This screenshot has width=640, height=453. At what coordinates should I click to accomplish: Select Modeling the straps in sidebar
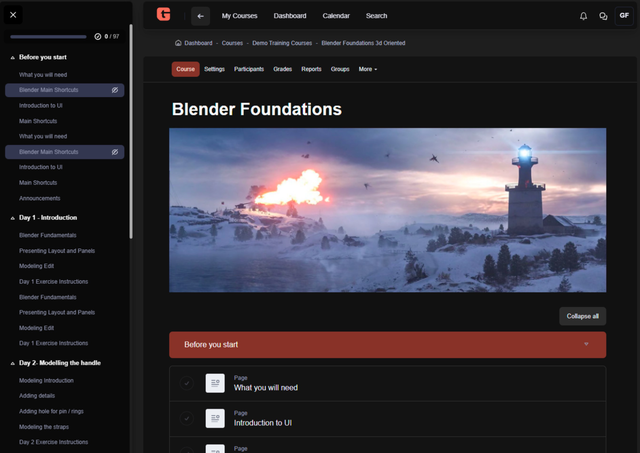(44, 427)
